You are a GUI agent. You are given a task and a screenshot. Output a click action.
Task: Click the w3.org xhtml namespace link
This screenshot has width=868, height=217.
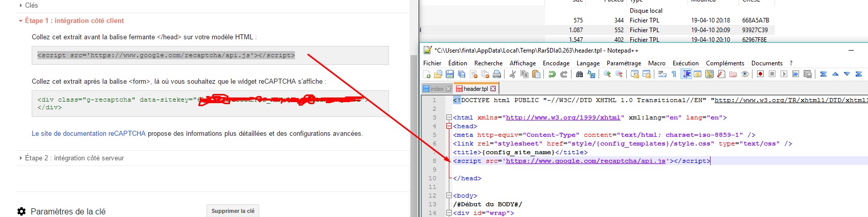563,117
